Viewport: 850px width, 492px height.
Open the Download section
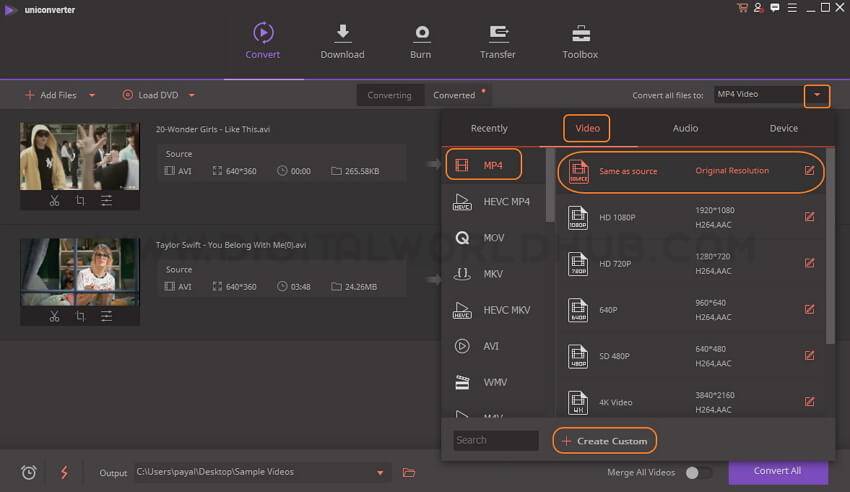pos(342,40)
